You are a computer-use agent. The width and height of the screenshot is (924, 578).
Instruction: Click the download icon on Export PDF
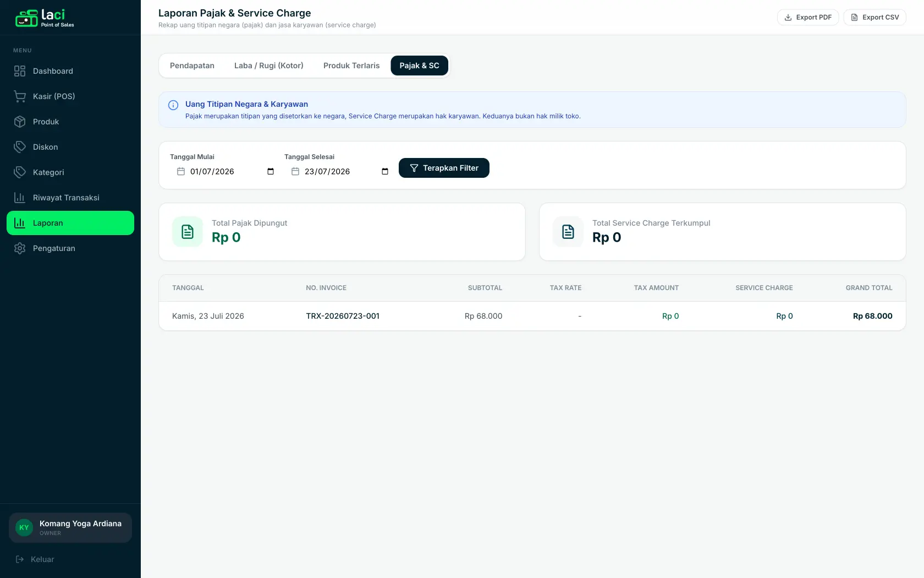[x=788, y=18]
